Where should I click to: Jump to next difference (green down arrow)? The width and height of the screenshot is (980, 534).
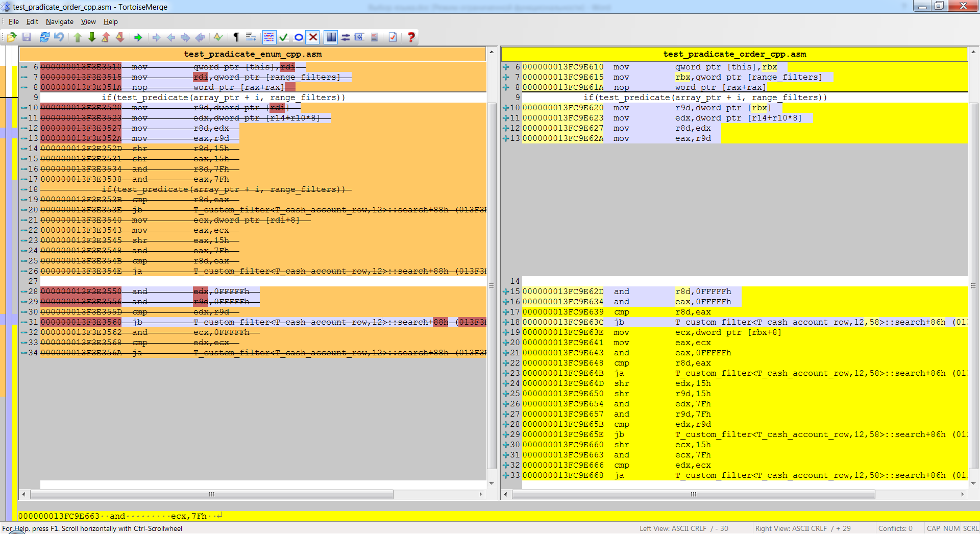click(92, 37)
